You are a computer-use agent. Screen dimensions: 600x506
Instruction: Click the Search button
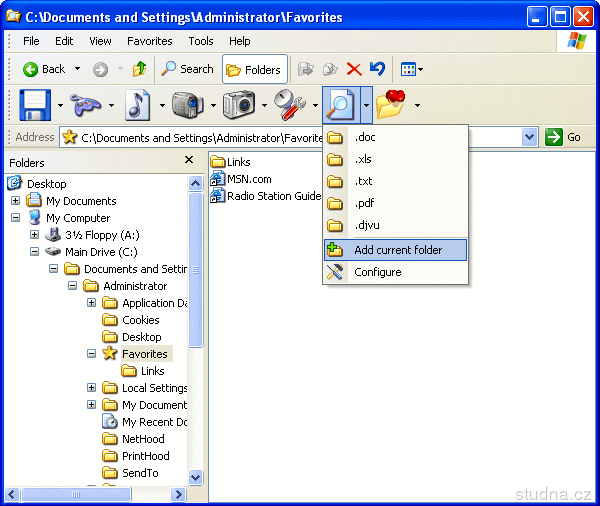pos(187,69)
